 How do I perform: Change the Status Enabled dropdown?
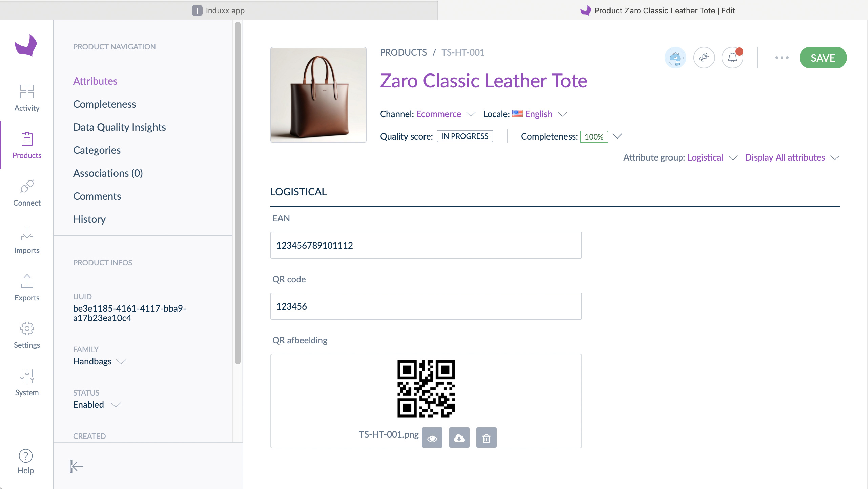(97, 405)
